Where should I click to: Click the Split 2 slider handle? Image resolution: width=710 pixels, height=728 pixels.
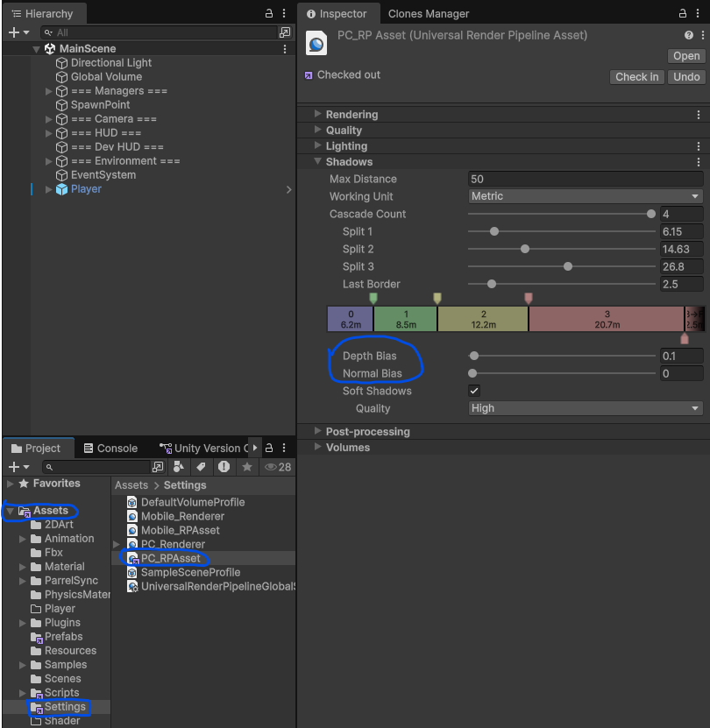click(x=525, y=249)
